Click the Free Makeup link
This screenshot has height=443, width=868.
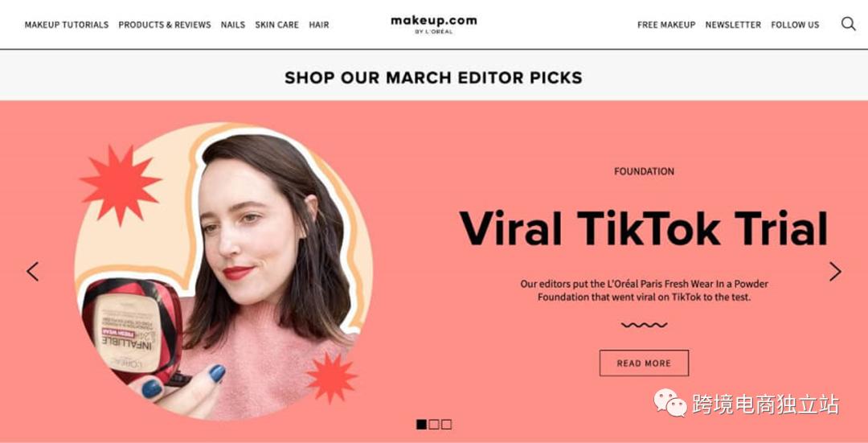click(666, 25)
